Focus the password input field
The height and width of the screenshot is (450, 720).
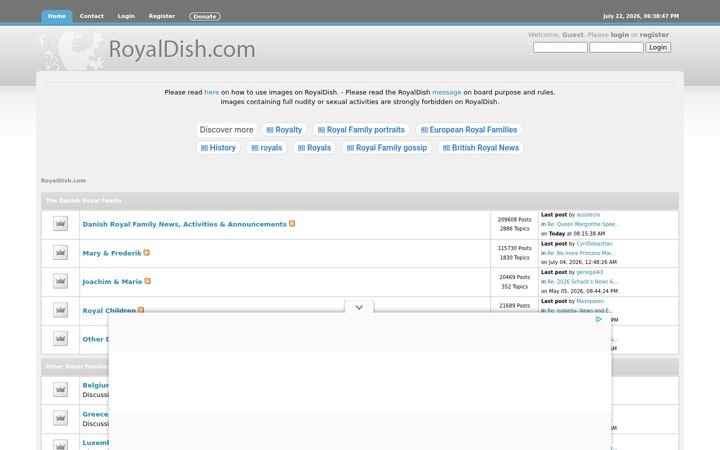(616, 47)
